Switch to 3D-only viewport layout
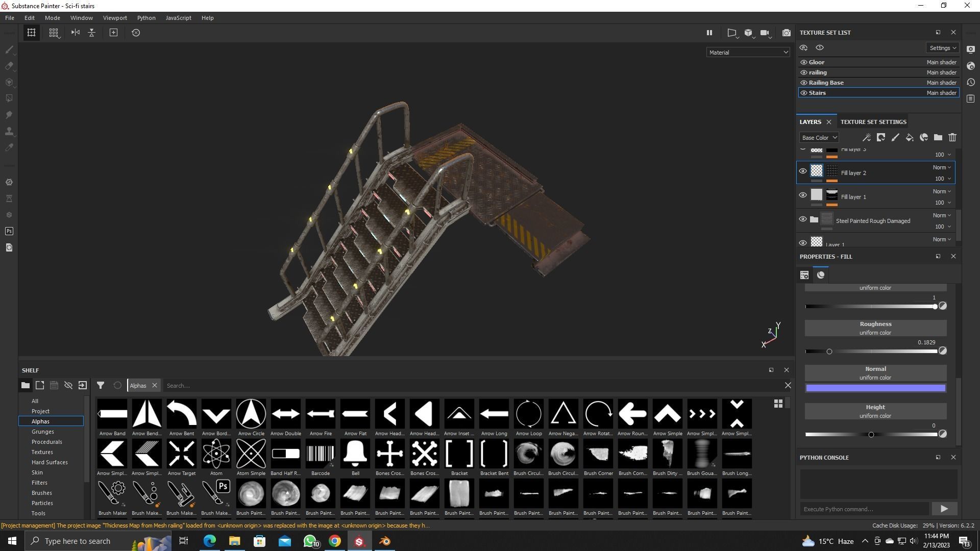The height and width of the screenshot is (551, 980). [x=748, y=33]
